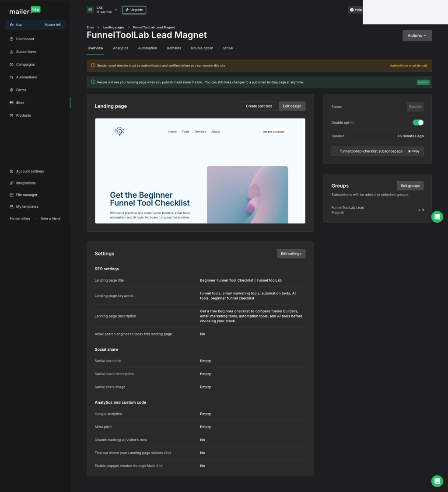Image resolution: width=448 pixels, height=492 pixels.
Task: Click Authenticate email domain link
Action: click(x=409, y=66)
